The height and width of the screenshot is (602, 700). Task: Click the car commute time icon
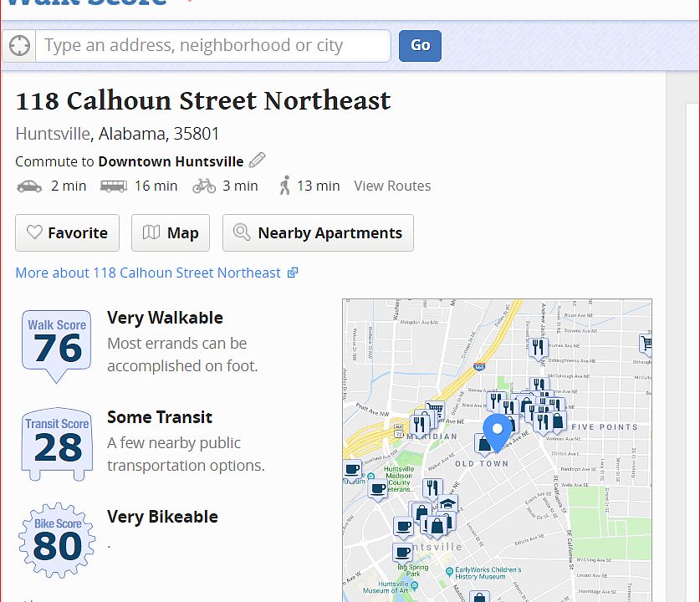29,186
